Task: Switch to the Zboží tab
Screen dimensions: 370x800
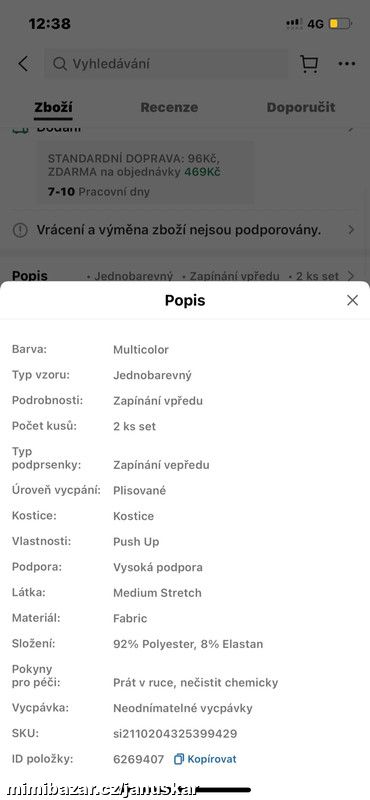Action: 53,107
